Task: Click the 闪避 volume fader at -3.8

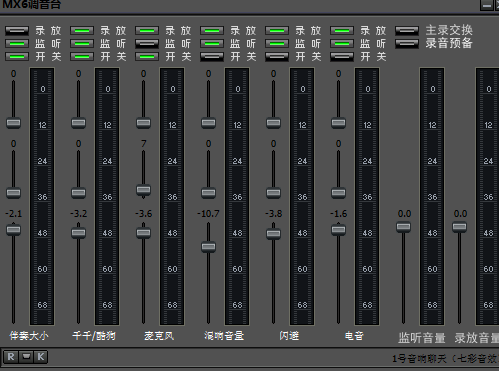Action: click(274, 233)
